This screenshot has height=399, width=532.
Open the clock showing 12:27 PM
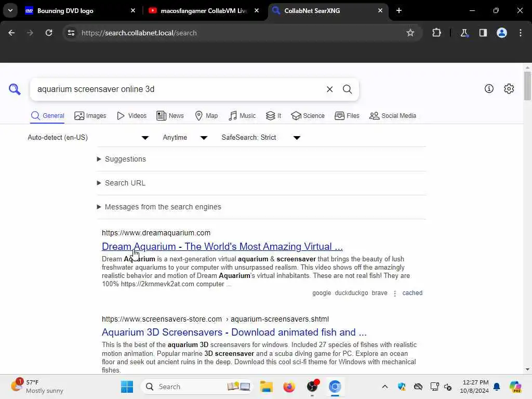pyautogui.click(x=474, y=387)
